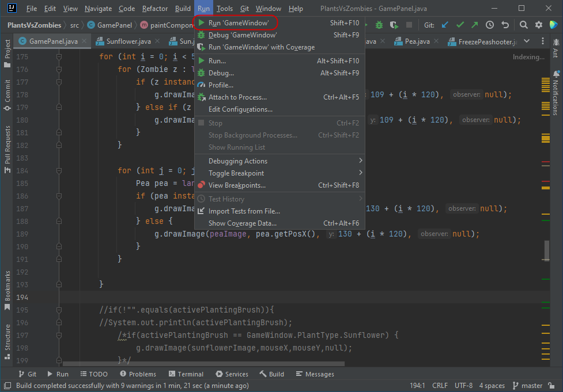Toggle read-only lock icon in status bar
Image resolution: width=563 pixels, height=392 pixels.
tap(551, 386)
